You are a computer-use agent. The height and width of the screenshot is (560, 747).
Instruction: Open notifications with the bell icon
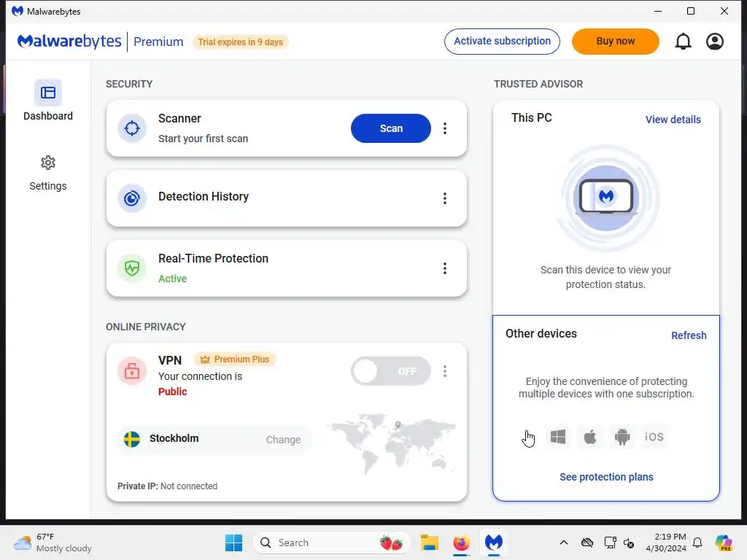coord(683,42)
